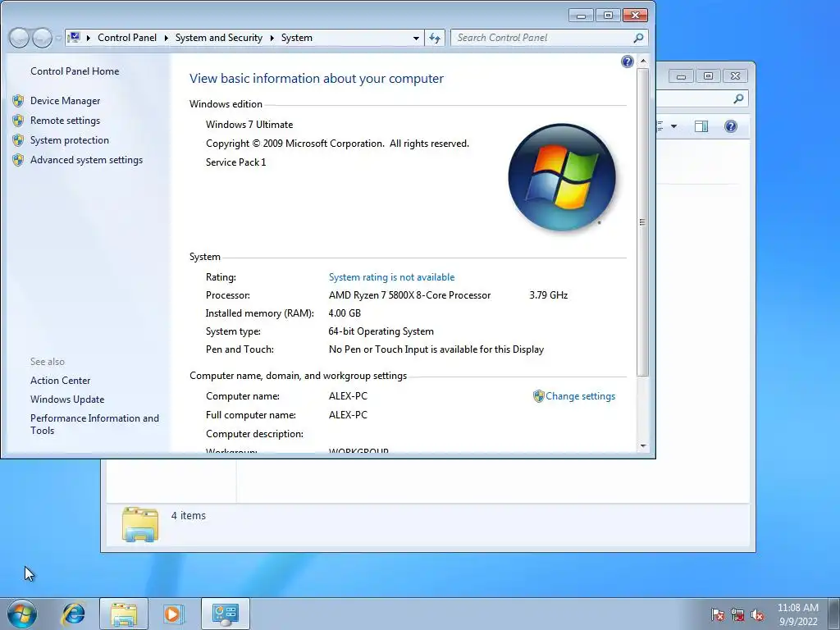Image resolution: width=840 pixels, height=630 pixels.
Task: Click network status tray icon
Action: (x=737, y=614)
